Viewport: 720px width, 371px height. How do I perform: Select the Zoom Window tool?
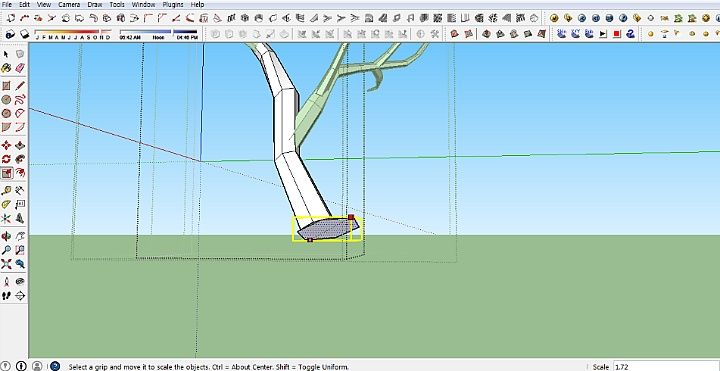pyautogui.click(x=20, y=250)
